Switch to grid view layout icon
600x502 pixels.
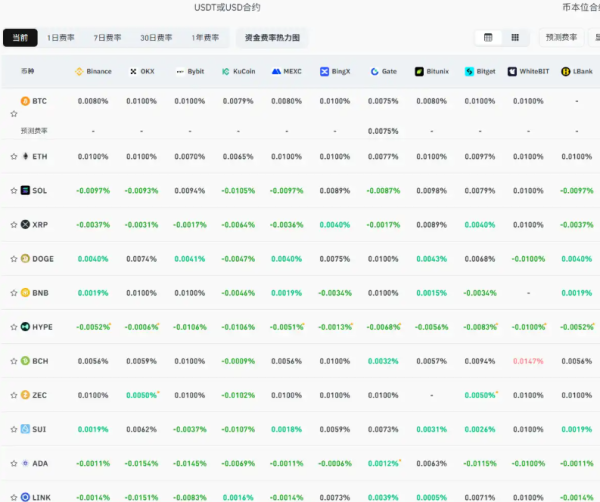click(515, 37)
